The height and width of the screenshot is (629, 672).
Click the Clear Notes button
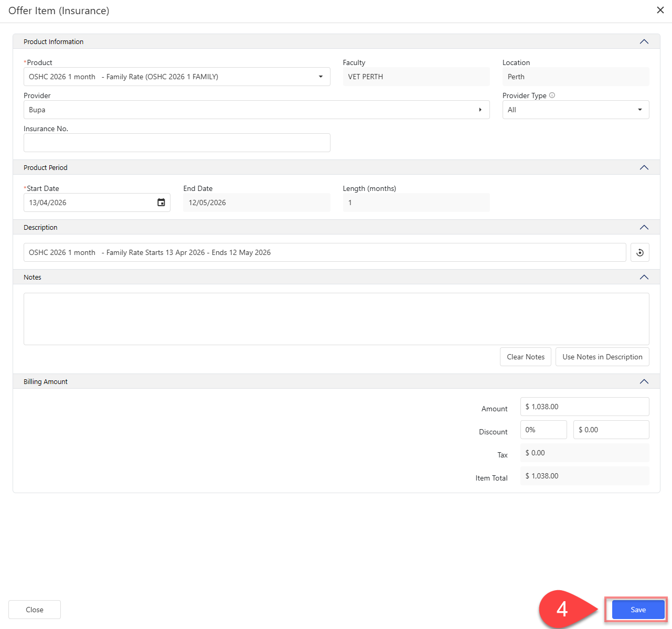pos(525,357)
